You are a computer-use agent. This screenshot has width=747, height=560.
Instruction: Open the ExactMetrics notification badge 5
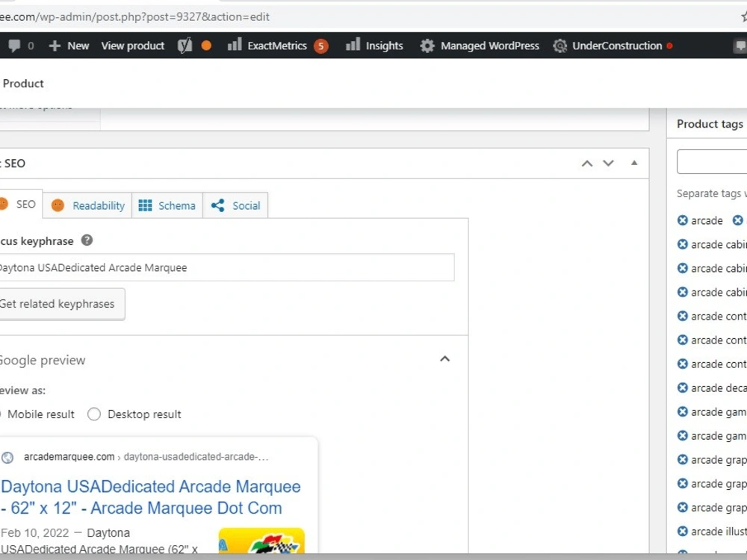point(321,46)
